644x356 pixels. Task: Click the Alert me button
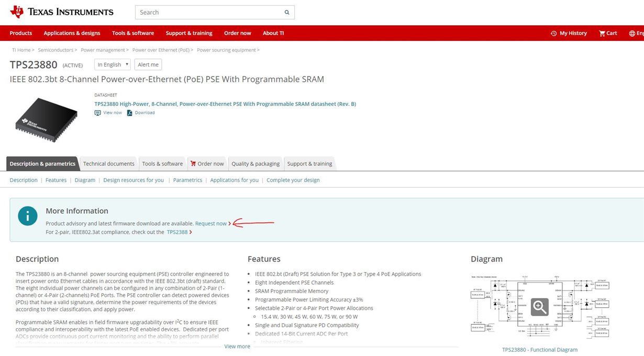(x=148, y=64)
